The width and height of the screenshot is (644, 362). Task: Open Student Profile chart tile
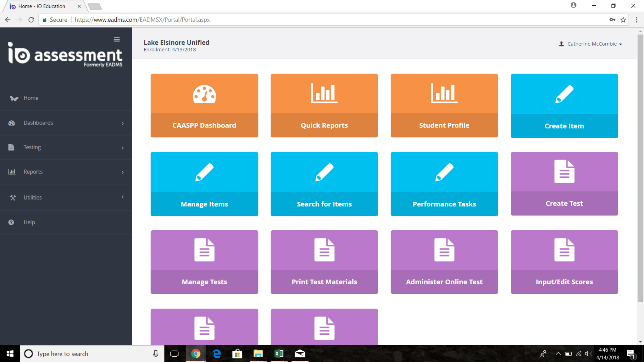[x=444, y=105]
